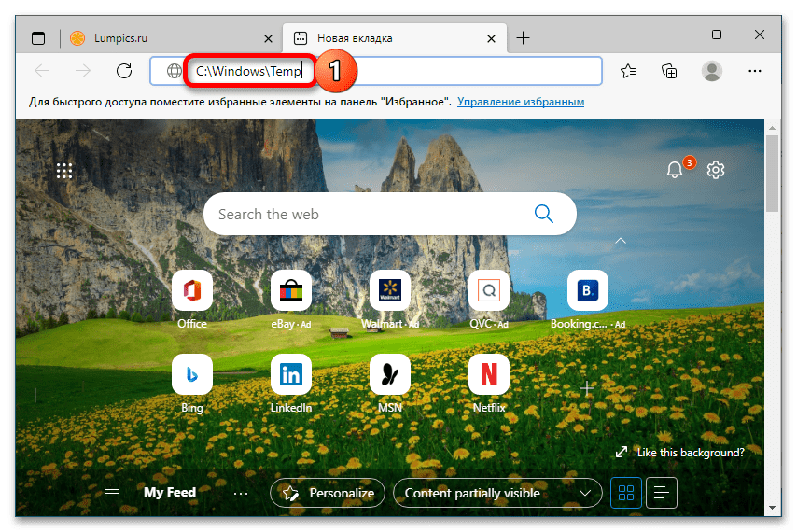Screen dimensions: 797x532
Task: Expand the Content partially visible dropdown
Action: pyautogui.click(x=496, y=493)
